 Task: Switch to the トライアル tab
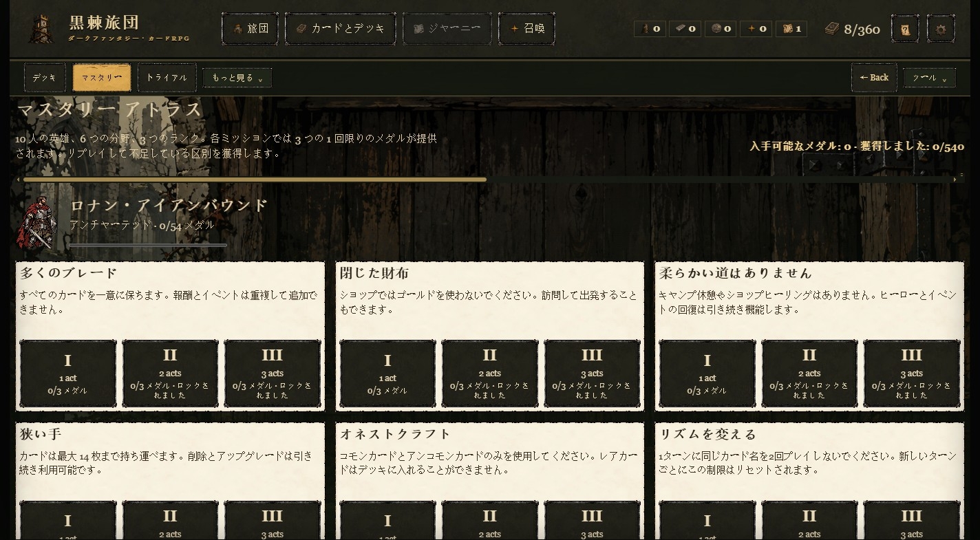coord(167,78)
